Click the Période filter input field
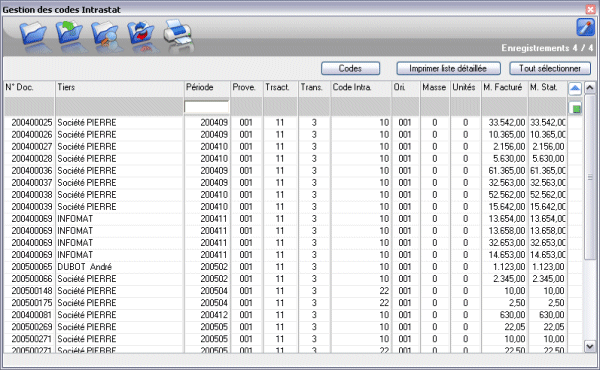 [x=207, y=107]
